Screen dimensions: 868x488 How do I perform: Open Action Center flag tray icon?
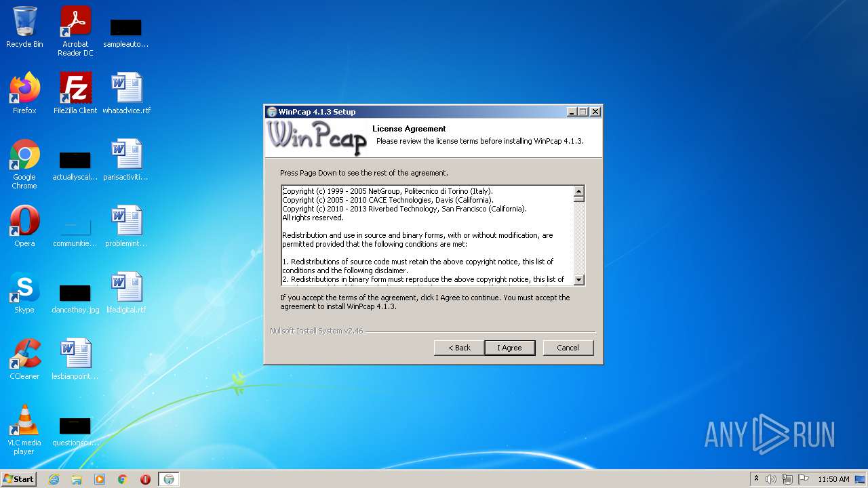coord(804,479)
